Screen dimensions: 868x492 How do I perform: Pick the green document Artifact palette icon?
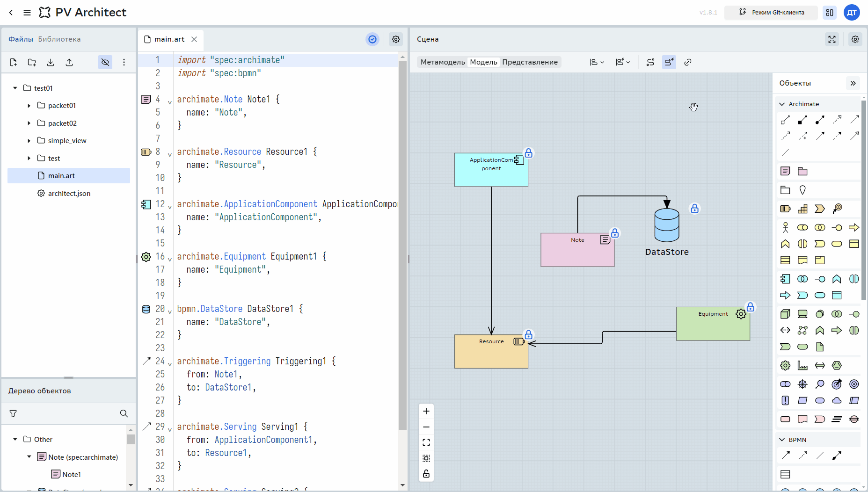click(x=820, y=347)
